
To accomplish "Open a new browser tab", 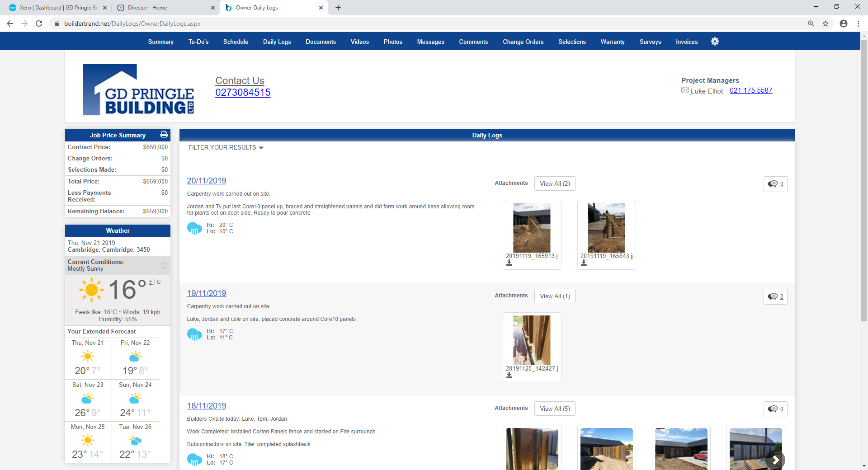I will pos(338,8).
